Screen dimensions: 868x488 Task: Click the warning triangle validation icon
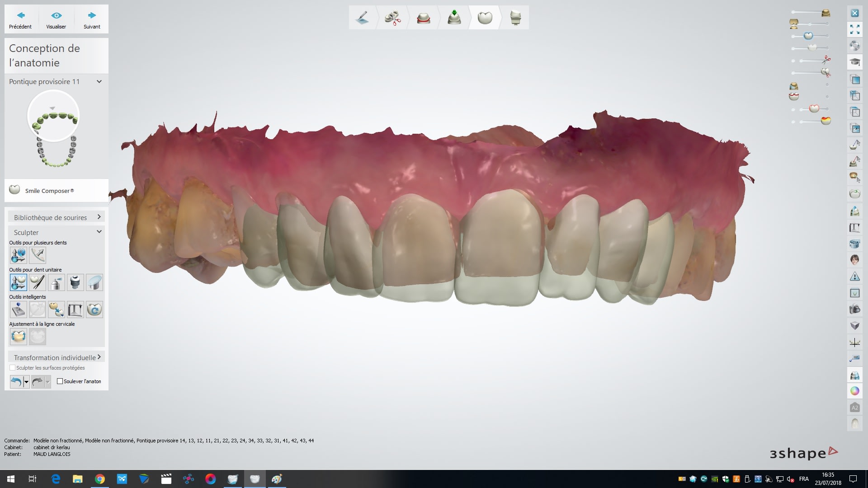854,276
